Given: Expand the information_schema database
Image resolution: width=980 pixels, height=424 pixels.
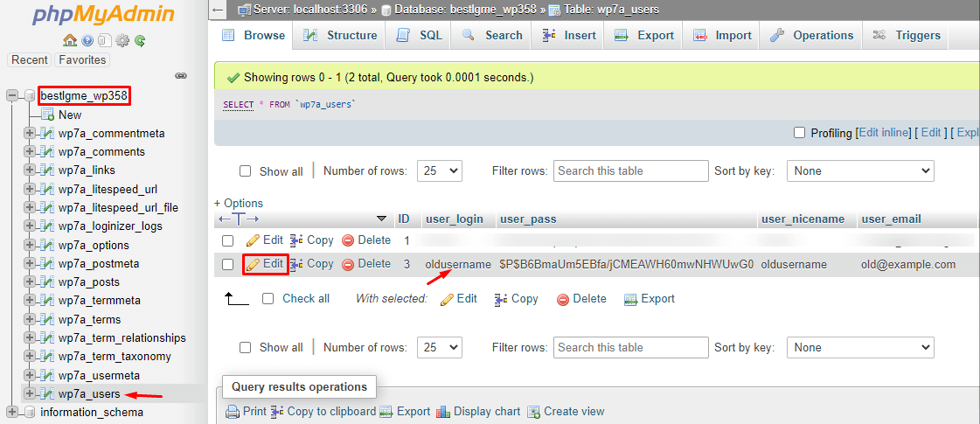Looking at the screenshot, I should (12, 412).
